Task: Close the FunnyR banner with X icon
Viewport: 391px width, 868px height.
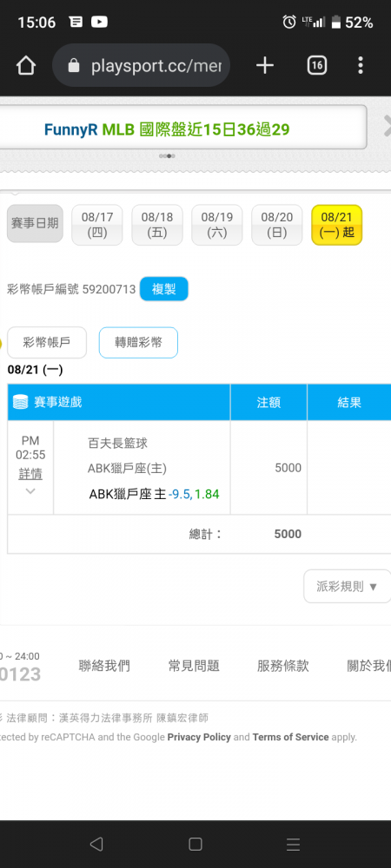Action: [x=388, y=127]
